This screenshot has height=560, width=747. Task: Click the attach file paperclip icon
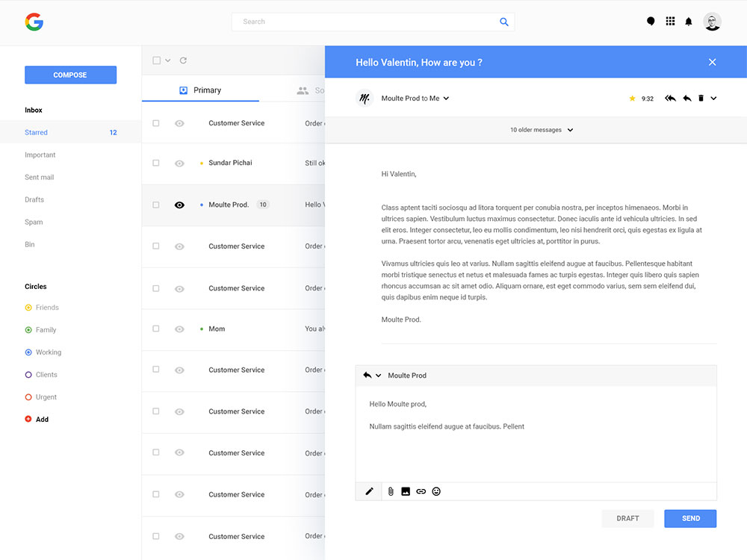390,491
